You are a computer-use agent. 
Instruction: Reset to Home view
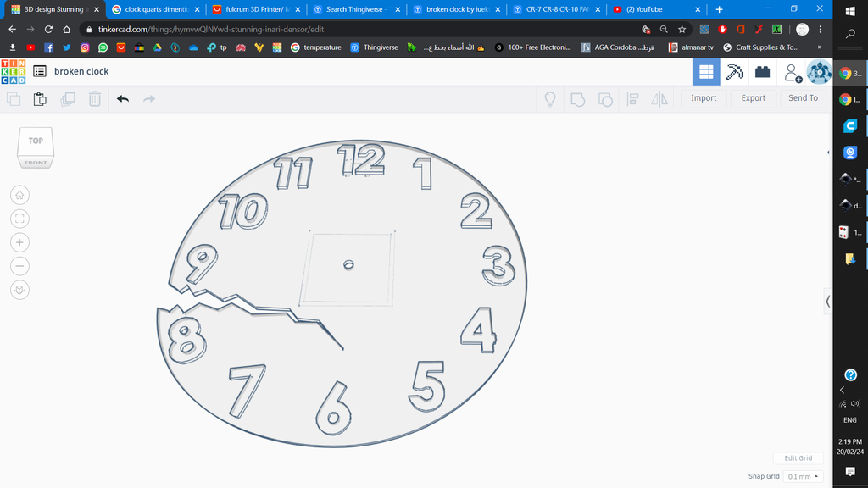pos(19,195)
